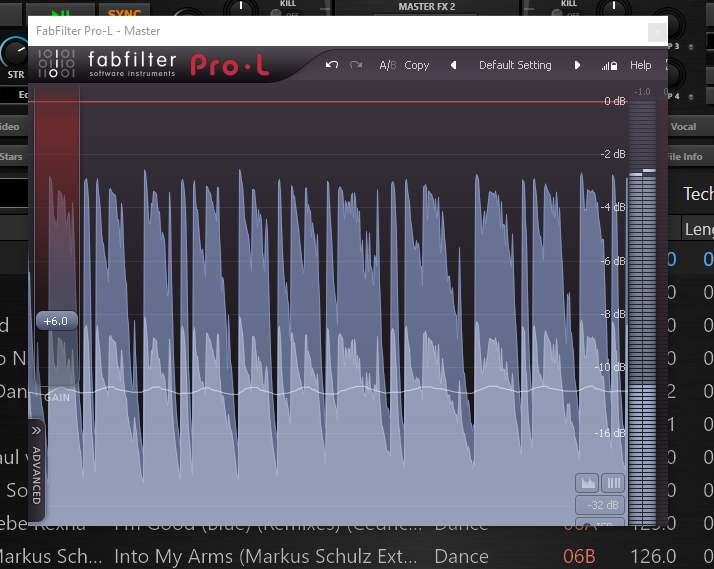
Task: Go to the next preset arrow
Action: tap(577, 65)
